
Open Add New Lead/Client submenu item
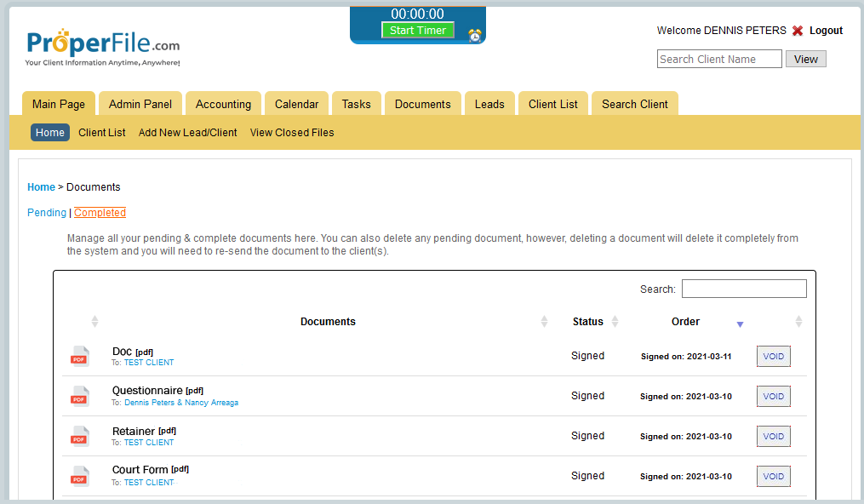187,133
